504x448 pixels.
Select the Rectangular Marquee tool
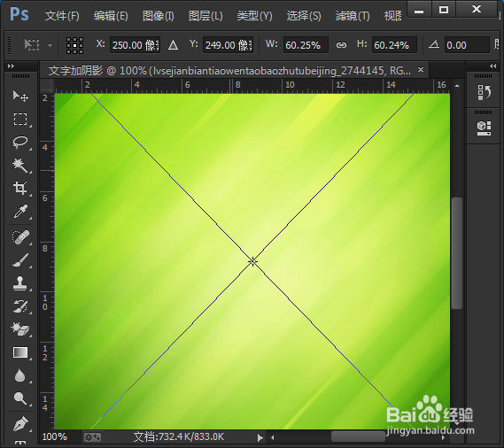coord(20,119)
